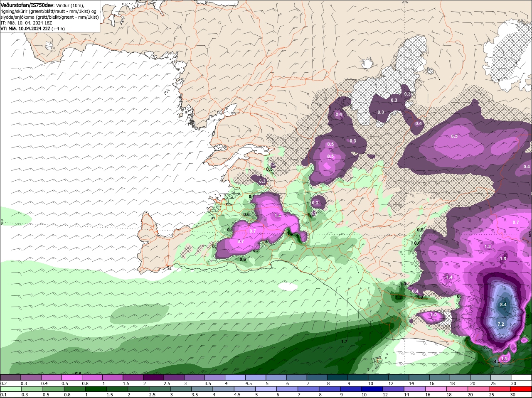
Task: Pick dusky purple swatch between 0.2 and 0.3, top row
Action: tap(10, 377)
